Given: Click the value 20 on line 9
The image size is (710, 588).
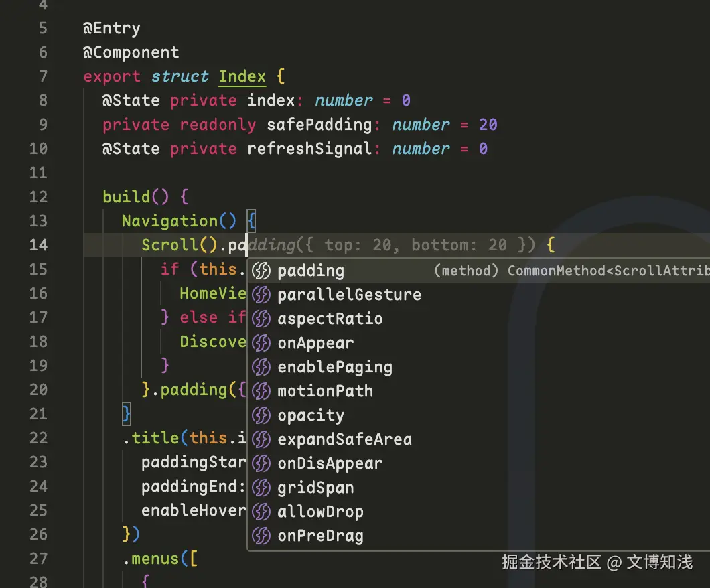Looking at the screenshot, I should [x=488, y=124].
